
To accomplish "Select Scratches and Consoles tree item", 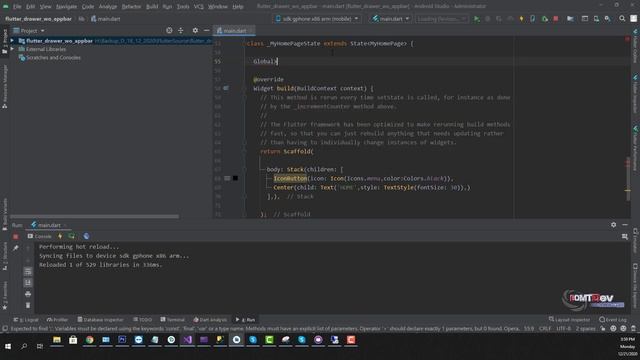I will pos(49,58).
